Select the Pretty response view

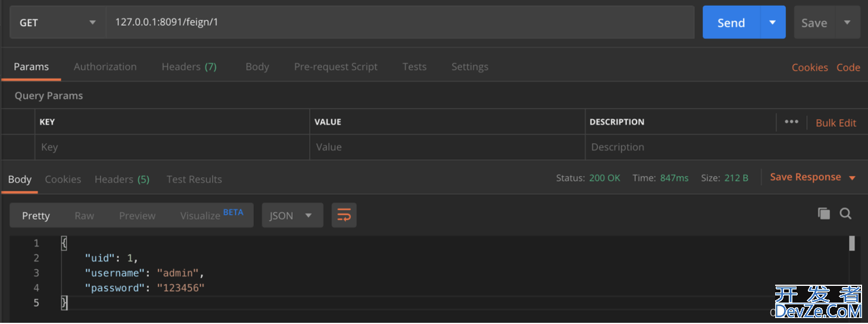pyautogui.click(x=36, y=216)
